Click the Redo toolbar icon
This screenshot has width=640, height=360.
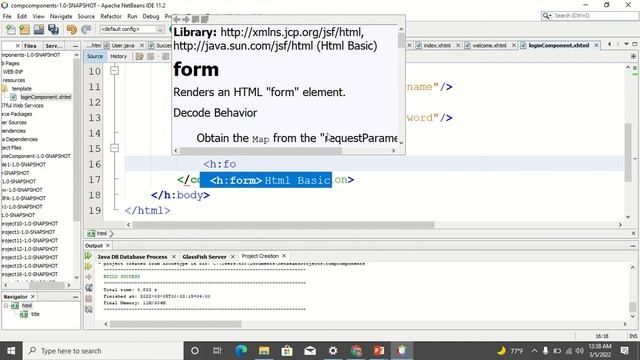click(86, 29)
